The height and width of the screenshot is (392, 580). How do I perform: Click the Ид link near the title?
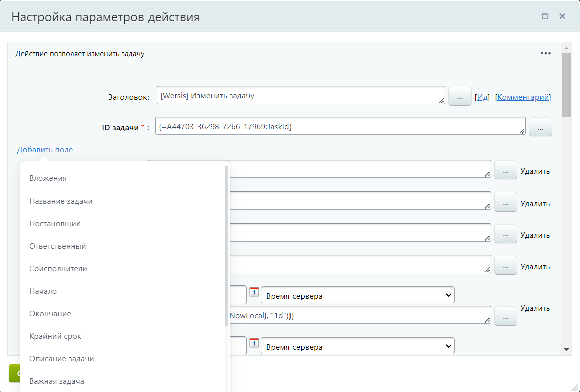(x=482, y=97)
